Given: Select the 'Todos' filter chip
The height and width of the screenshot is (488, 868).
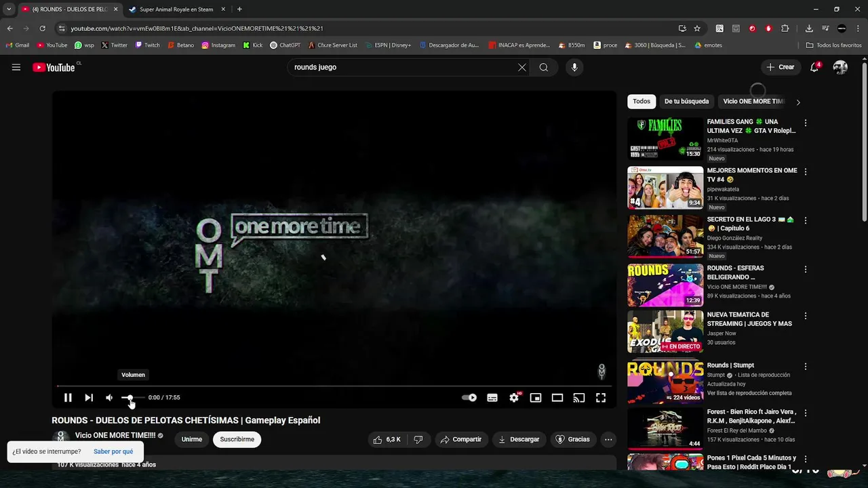Looking at the screenshot, I should [642, 102].
